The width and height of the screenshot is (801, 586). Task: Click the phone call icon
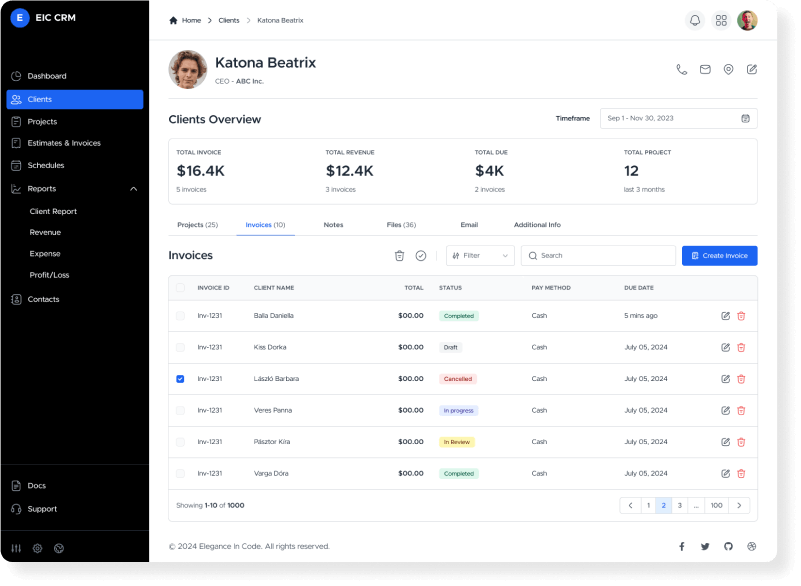tap(682, 70)
